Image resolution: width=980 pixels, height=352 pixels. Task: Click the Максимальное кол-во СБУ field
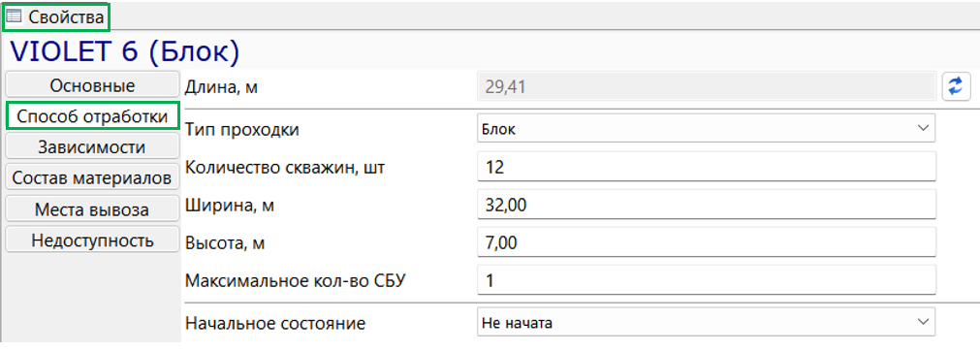point(707,280)
